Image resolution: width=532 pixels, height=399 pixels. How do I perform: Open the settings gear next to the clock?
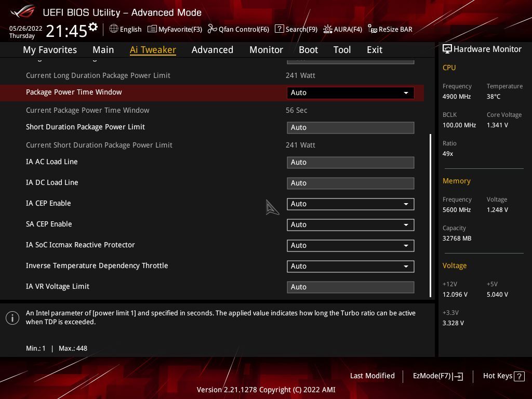tap(93, 27)
